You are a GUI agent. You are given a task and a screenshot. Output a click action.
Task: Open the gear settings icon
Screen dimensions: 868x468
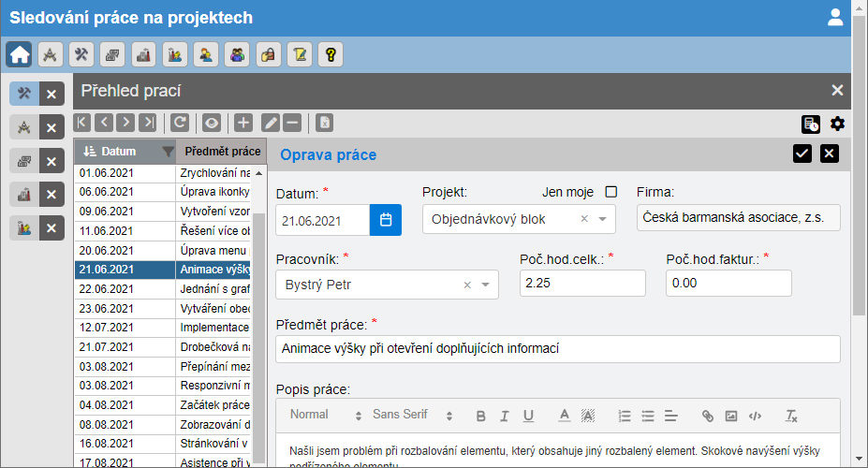(837, 124)
